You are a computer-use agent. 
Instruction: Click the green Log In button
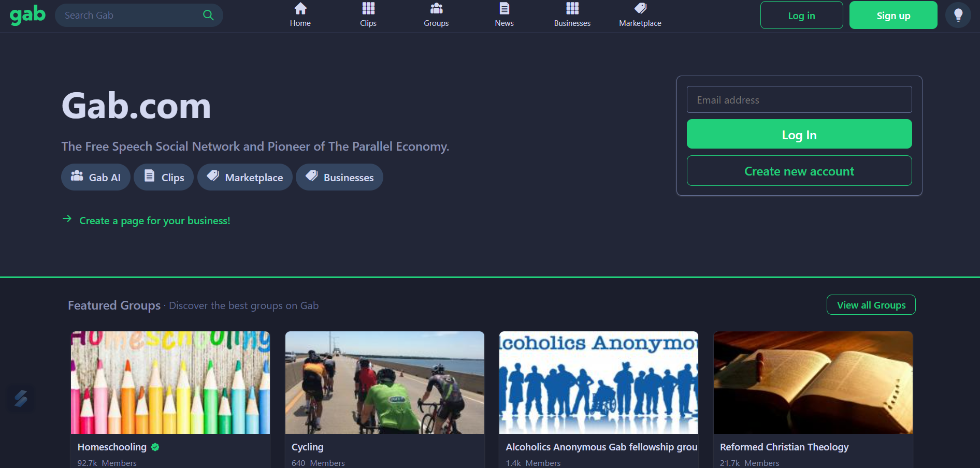pos(799,134)
